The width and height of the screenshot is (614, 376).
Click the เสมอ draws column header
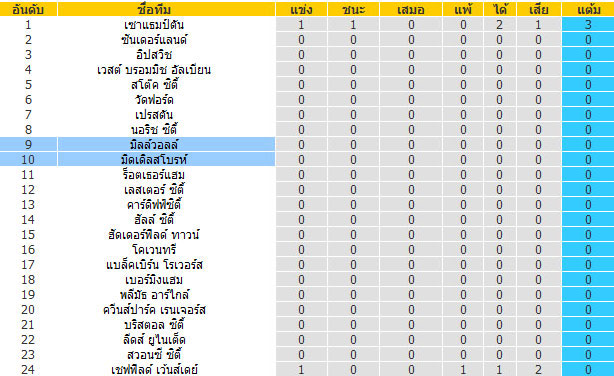(x=411, y=10)
